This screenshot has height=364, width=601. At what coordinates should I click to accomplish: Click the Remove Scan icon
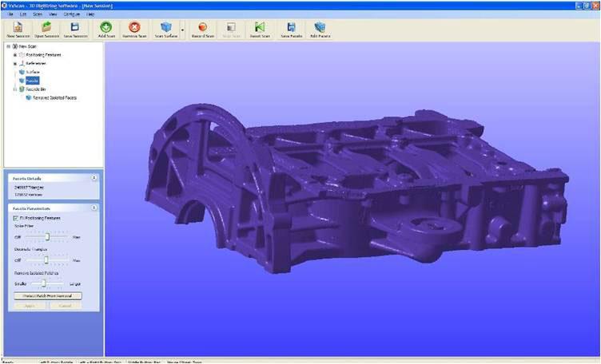coord(133,28)
